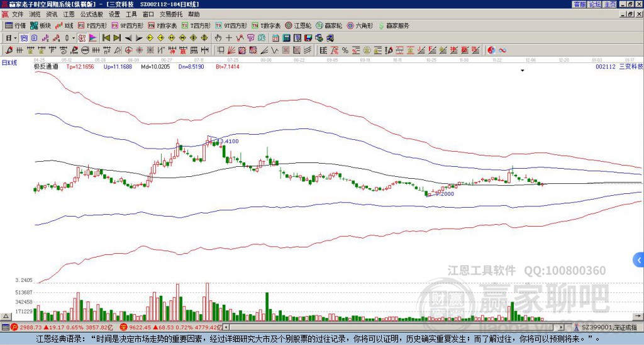Click the Md=10.0205 indicator value
This screenshot has height=345, width=644.
click(155, 66)
